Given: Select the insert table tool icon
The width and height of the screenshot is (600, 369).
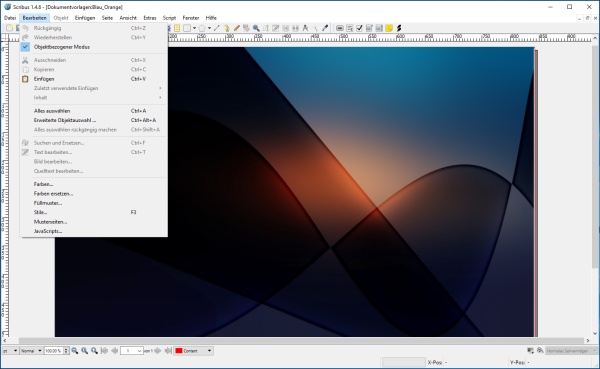Looking at the screenshot, I should [177, 28].
